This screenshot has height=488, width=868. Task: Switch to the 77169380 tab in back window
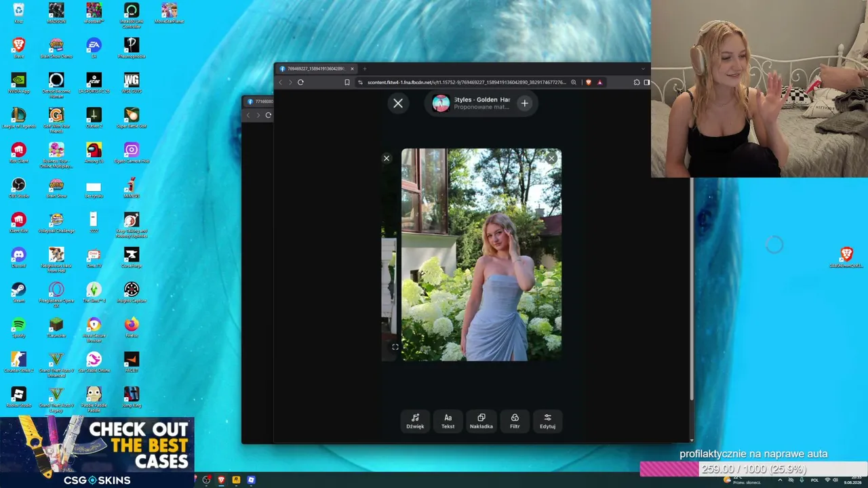(x=260, y=102)
